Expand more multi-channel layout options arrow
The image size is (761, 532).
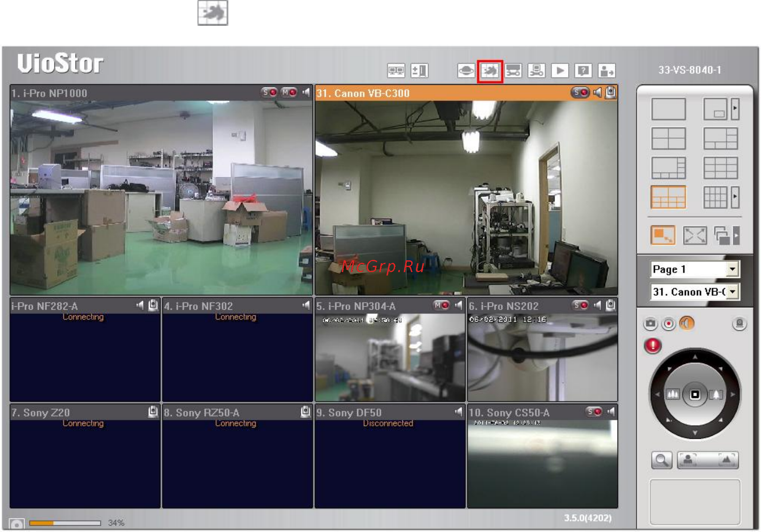(x=735, y=197)
